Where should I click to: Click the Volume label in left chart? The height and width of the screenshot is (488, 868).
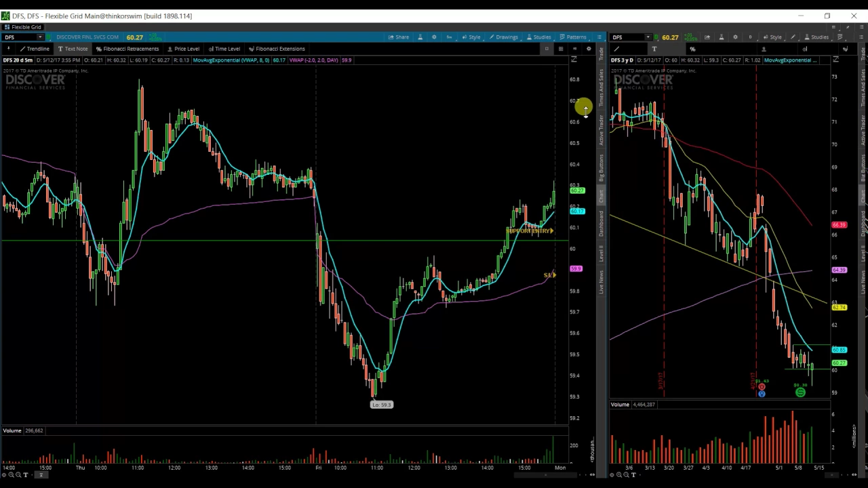pyautogui.click(x=12, y=430)
